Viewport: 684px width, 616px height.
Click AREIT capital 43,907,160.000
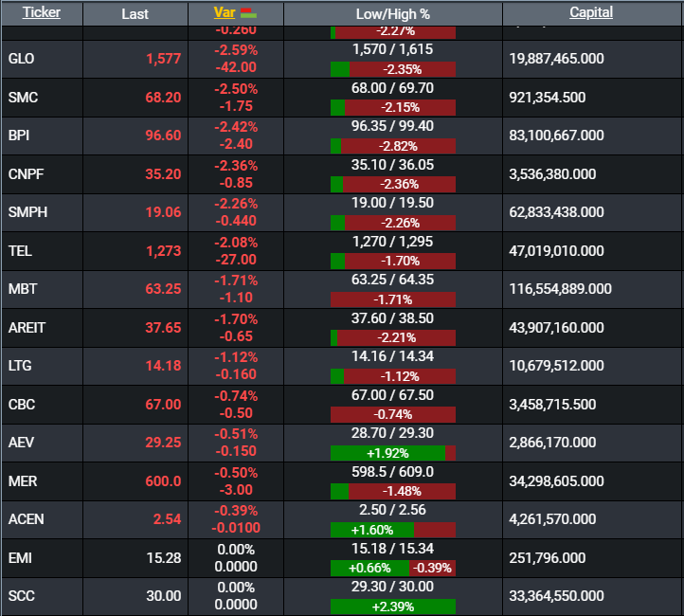[x=557, y=328]
